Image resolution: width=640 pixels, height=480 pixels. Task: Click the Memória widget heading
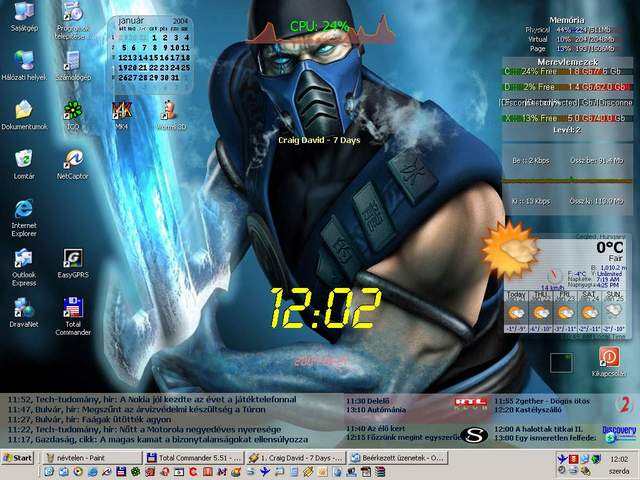(567, 20)
